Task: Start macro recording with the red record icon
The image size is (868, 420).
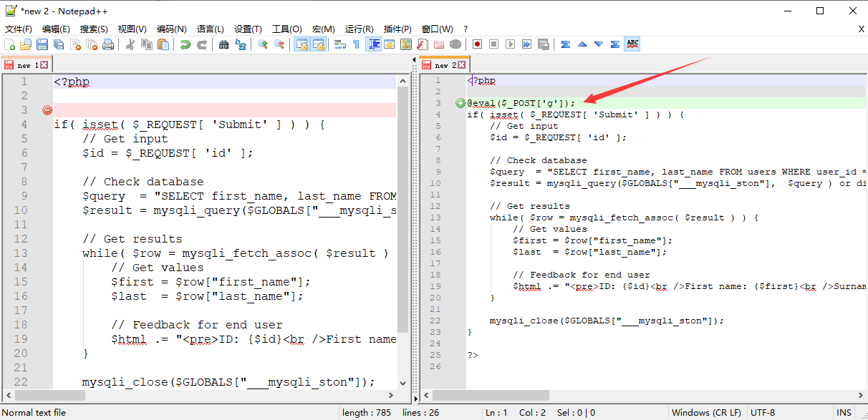Action: (477, 44)
